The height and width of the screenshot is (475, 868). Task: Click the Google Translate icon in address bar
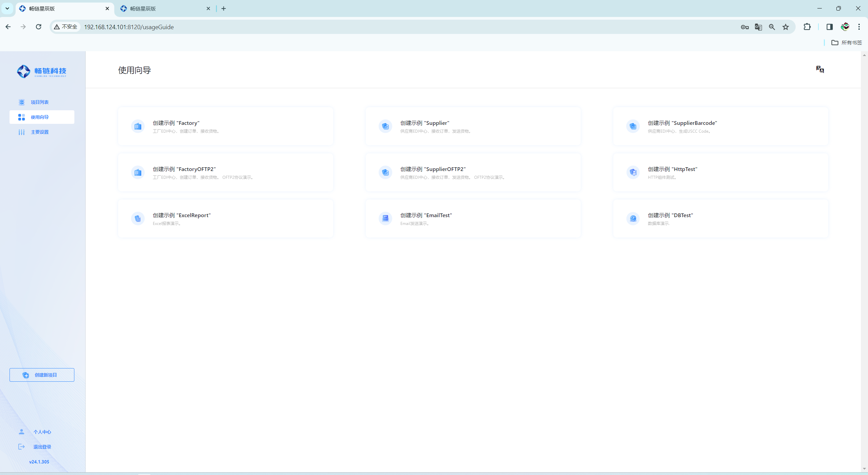pos(758,27)
